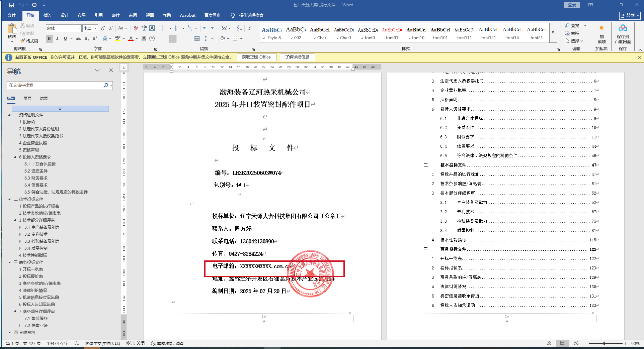Viewport: 644px width, 349px height.
Task: Copy the selection with 复制
Action: 27,33
